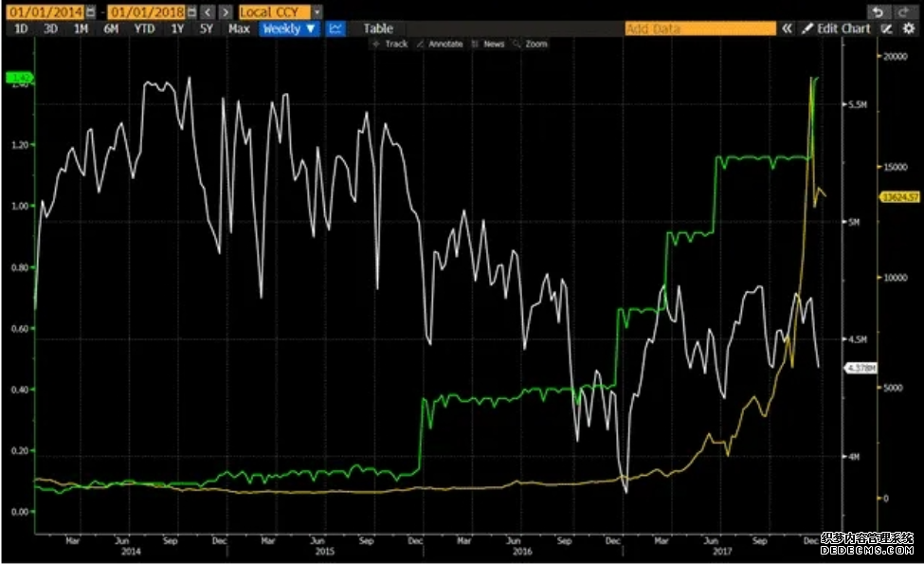Click the Edit Chart button
The image size is (924, 564).
click(837, 28)
